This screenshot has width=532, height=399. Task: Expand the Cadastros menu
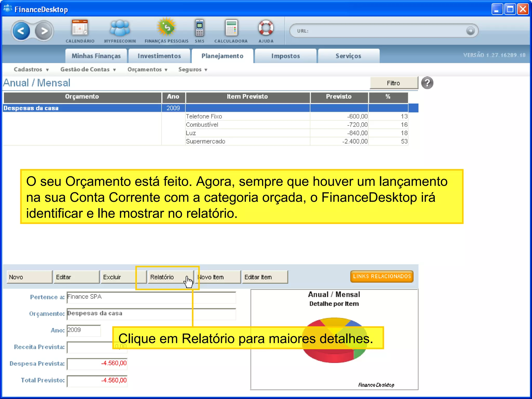click(x=31, y=69)
